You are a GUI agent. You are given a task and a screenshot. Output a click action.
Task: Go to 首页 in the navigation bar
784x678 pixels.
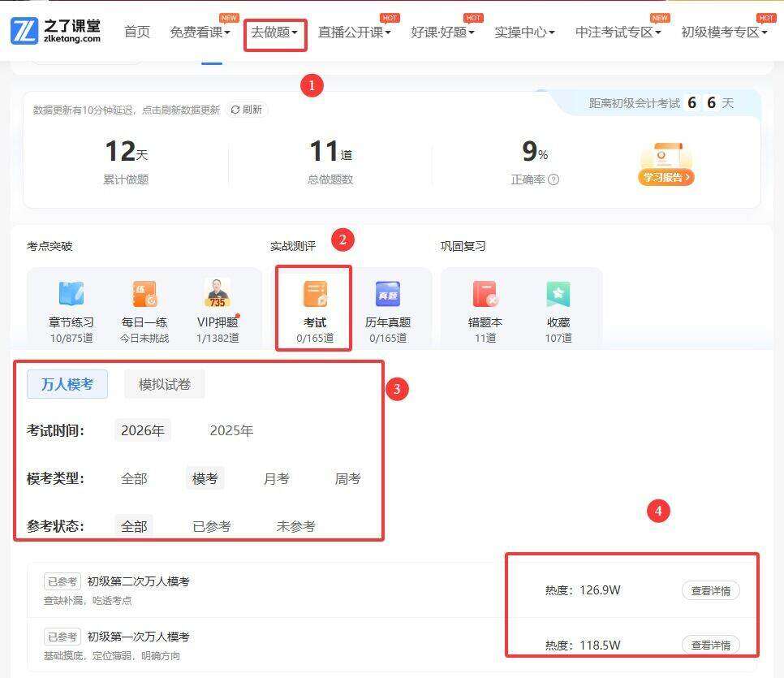pos(136,32)
